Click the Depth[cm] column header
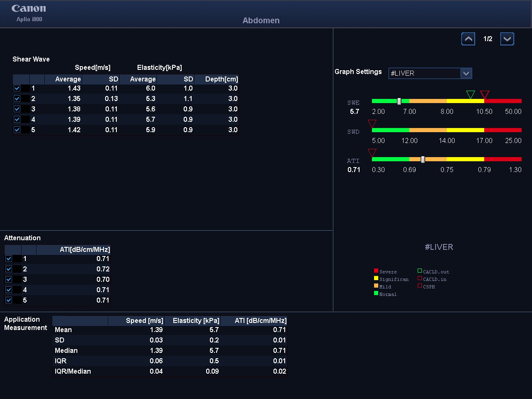The height and width of the screenshot is (399, 532). point(221,79)
